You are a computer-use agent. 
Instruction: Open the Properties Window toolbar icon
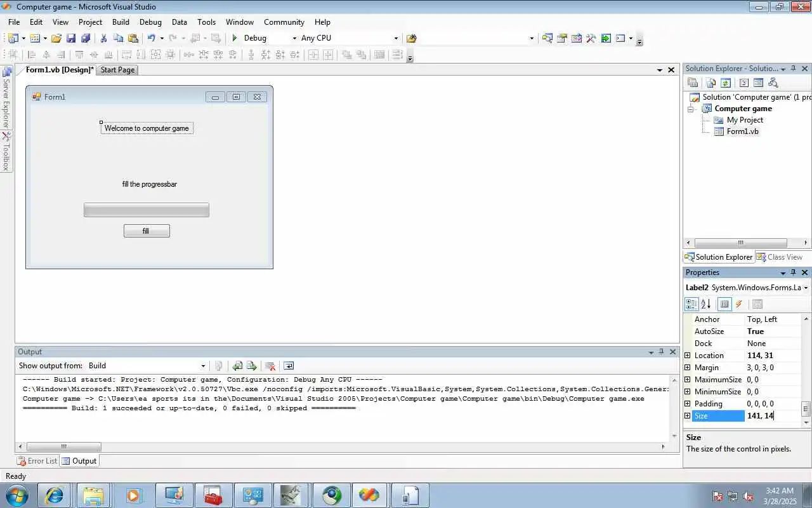point(561,38)
